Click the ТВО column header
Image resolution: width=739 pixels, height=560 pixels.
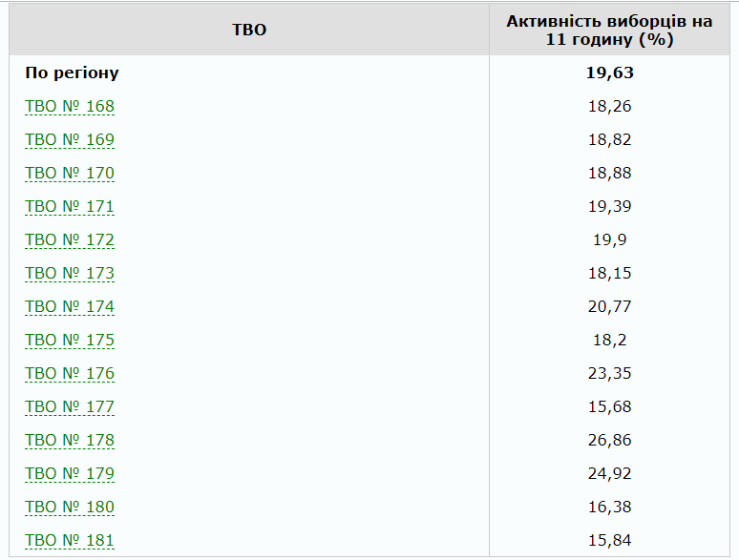click(x=249, y=30)
